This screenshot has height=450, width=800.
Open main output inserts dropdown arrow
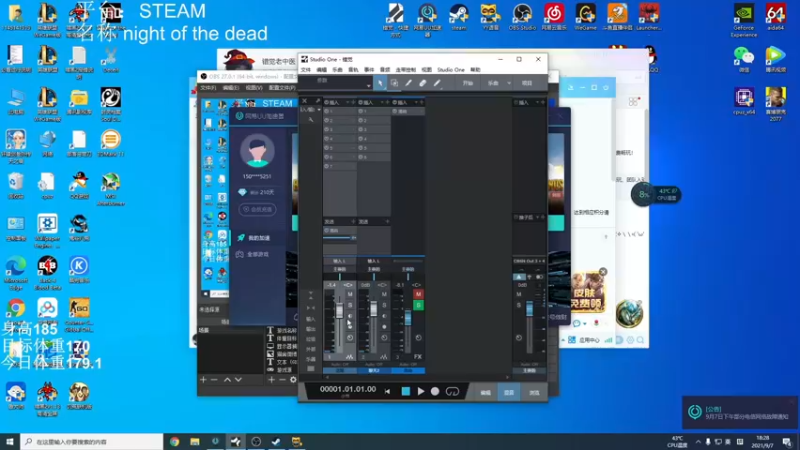point(537,103)
